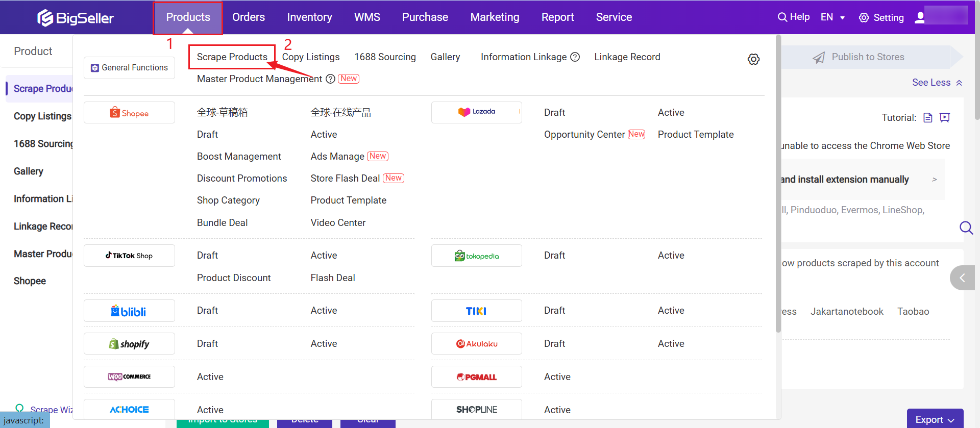This screenshot has height=428, width=980.
Task: Collapse with See Less link
Action: pyautogui.click(x=937, y=83)
